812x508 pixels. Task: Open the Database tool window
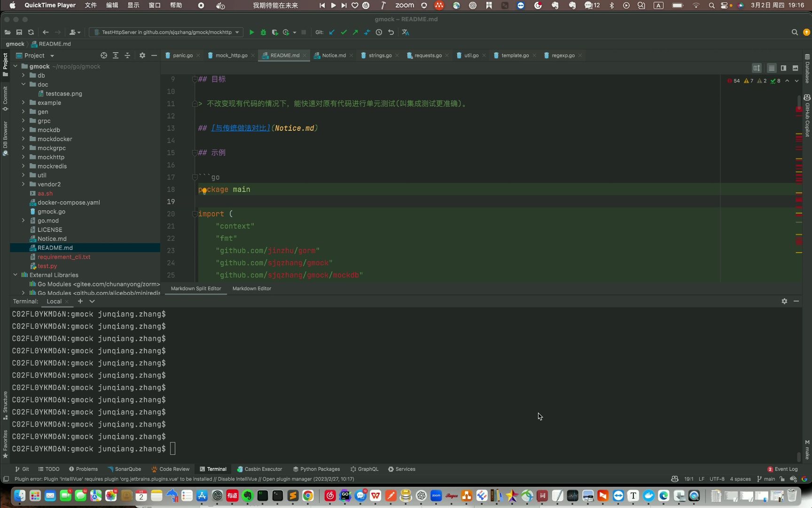coord(807,69)
